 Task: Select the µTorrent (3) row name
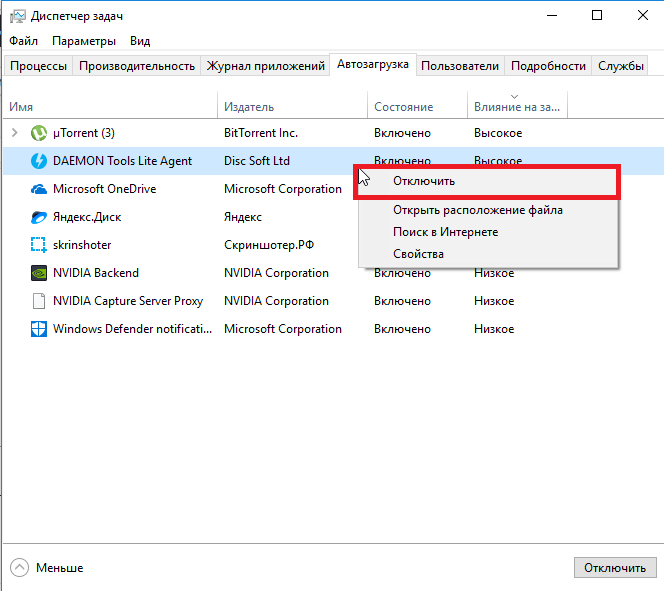(84, 133)
